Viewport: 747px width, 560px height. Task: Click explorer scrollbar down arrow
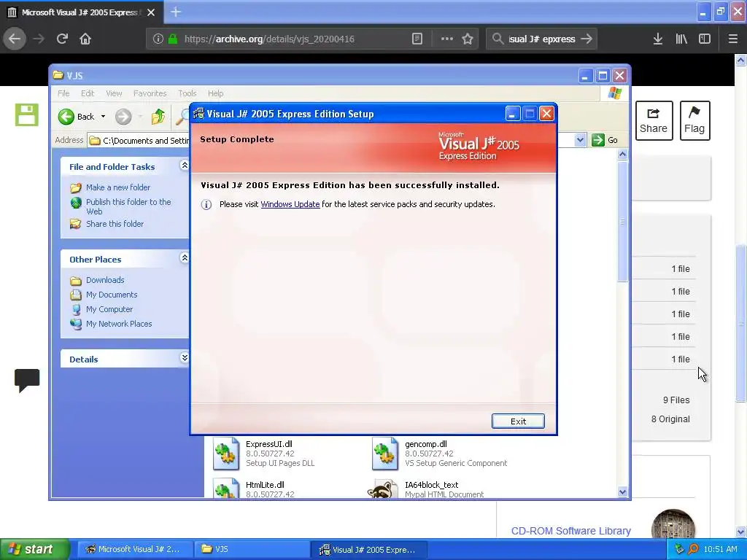click(x=622, y=492)
